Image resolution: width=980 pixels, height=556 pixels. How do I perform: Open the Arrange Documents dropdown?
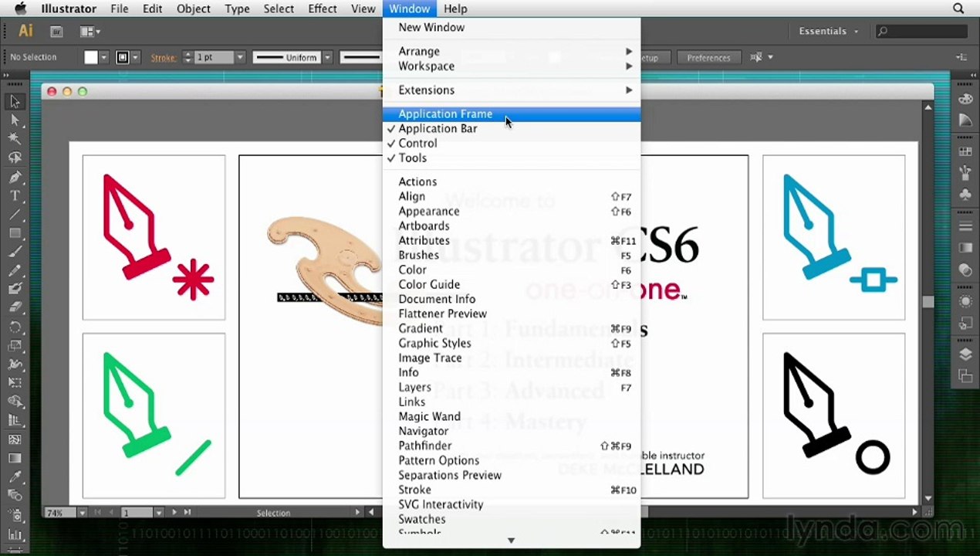click(x=90, y=32)
